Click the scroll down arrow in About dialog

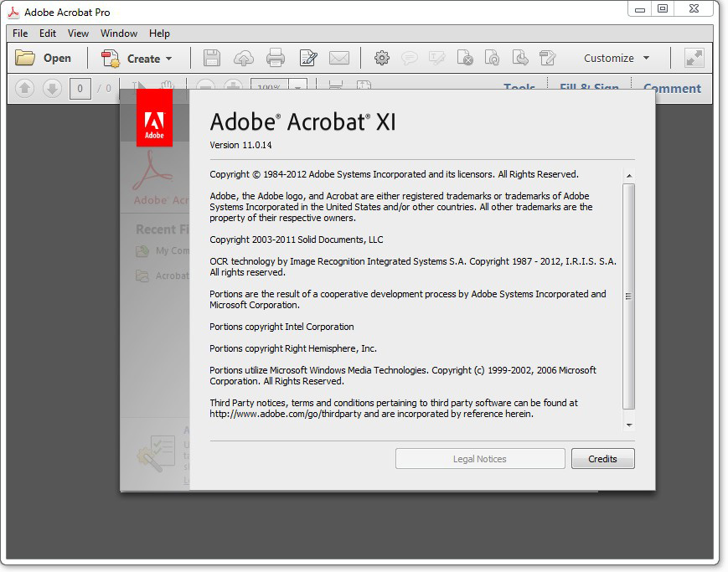[x=629, y=425]
